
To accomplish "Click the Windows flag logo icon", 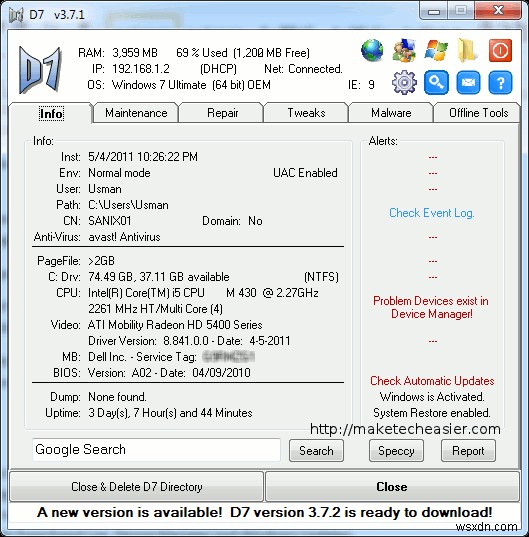I will 436,50.
